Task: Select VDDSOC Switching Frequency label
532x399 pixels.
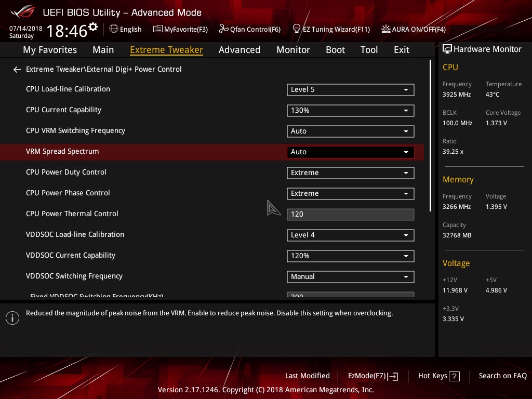Action: click(x=74, y=276)
